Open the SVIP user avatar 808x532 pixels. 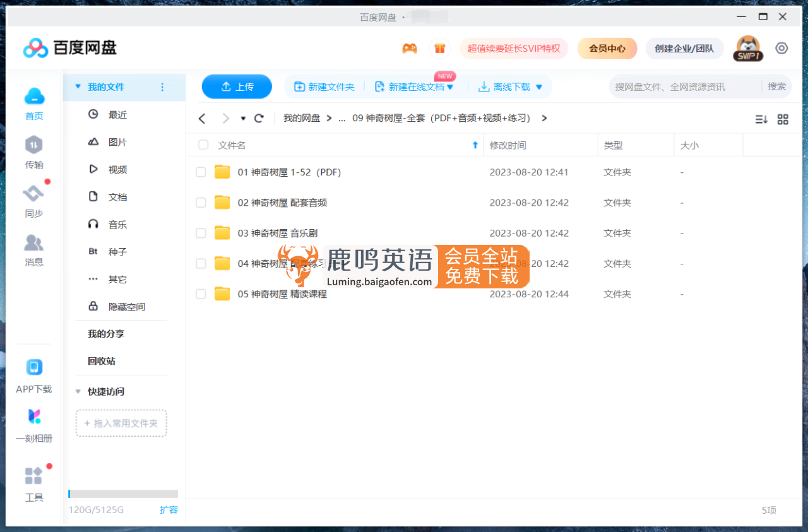click(749, 49)
